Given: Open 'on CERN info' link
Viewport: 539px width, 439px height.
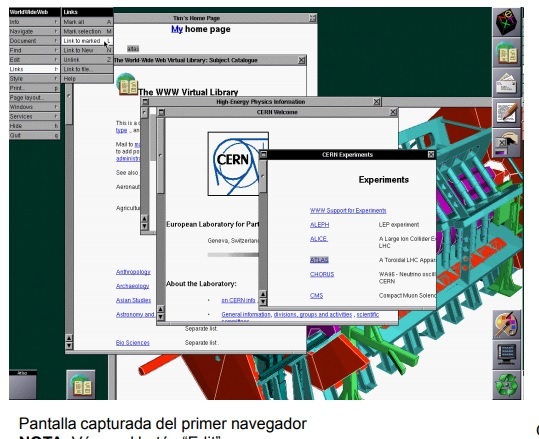Looking at the screenshot, I should (x=238, y=300).
